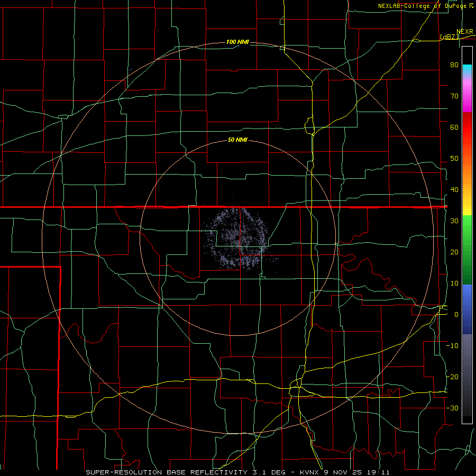The width and height of the screenshot is (476, 476).
Task: Click the 30 dBZ scale value
Action: point(454,221)
